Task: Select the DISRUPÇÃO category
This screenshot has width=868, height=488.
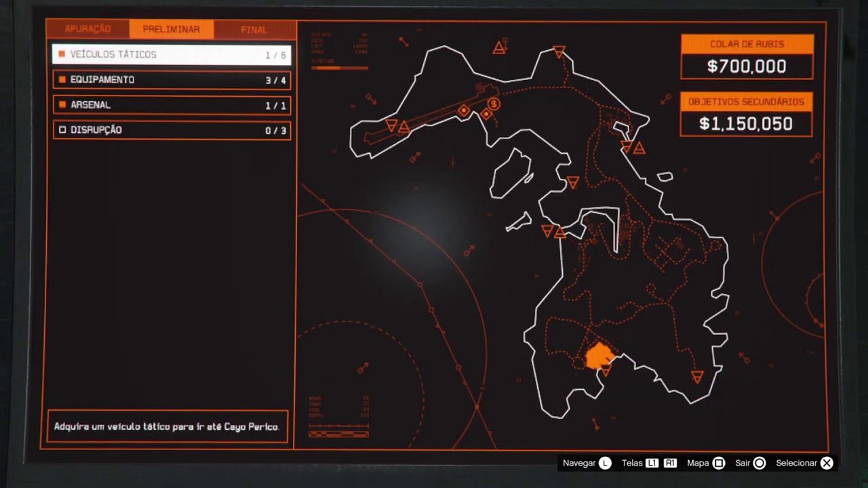Action: coord(172,130)
